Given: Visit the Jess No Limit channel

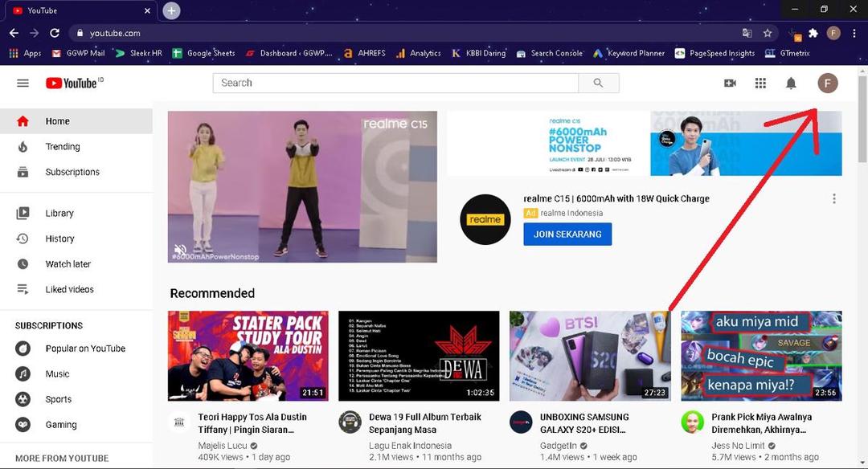Looking at the screenshot, I should coord(738,445).
